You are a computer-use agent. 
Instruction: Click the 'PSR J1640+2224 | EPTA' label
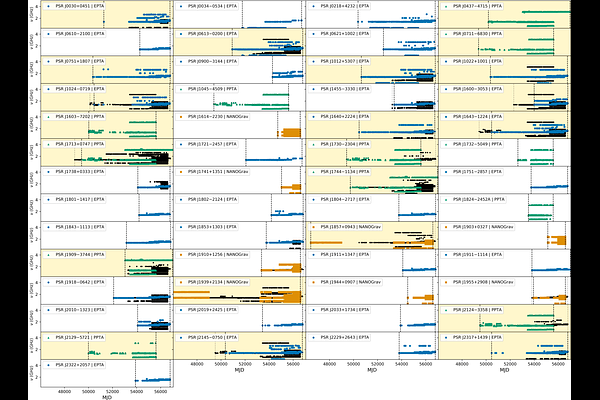click(345, 116)
